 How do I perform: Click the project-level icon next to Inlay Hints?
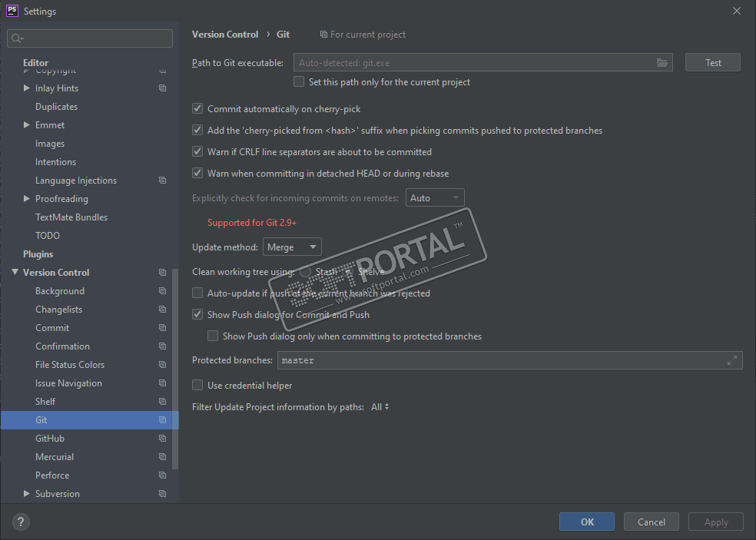point(162,88)
